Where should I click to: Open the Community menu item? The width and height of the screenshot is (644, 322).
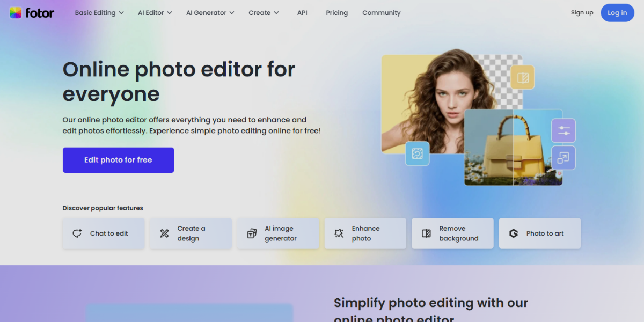click(x=381, y=13)
